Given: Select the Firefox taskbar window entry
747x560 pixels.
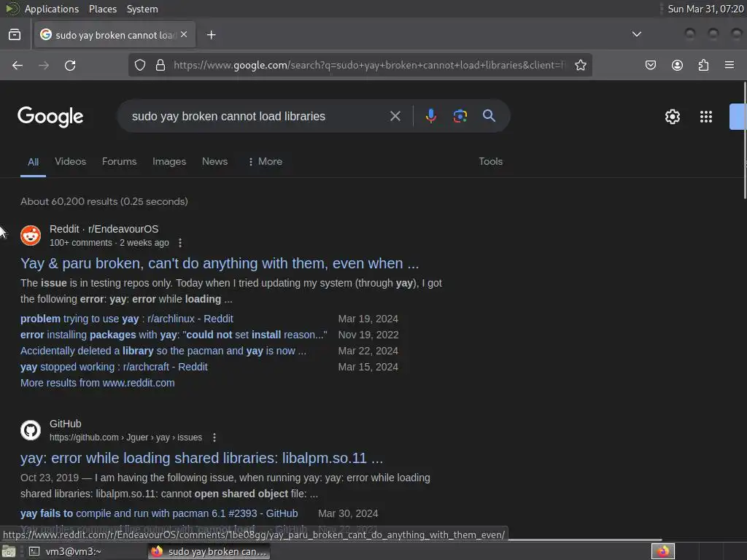Looking at the screenshot, I should 209,551.
